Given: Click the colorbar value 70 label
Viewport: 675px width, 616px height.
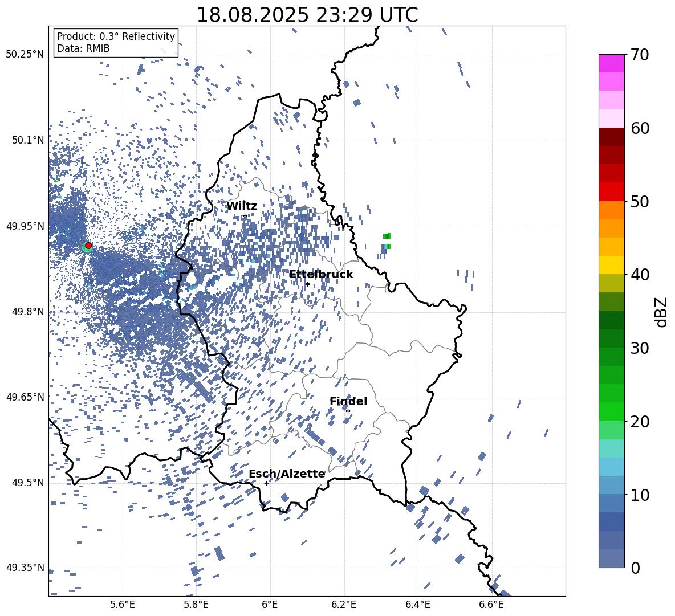Looking at the screenshot, I should pos(640,55).
